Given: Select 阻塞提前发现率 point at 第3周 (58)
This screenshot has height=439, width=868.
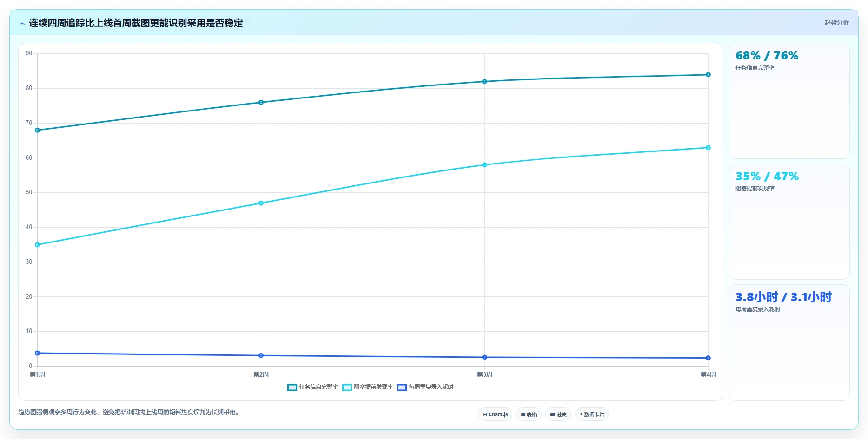Looking at the screenshot, I should 484,165.
